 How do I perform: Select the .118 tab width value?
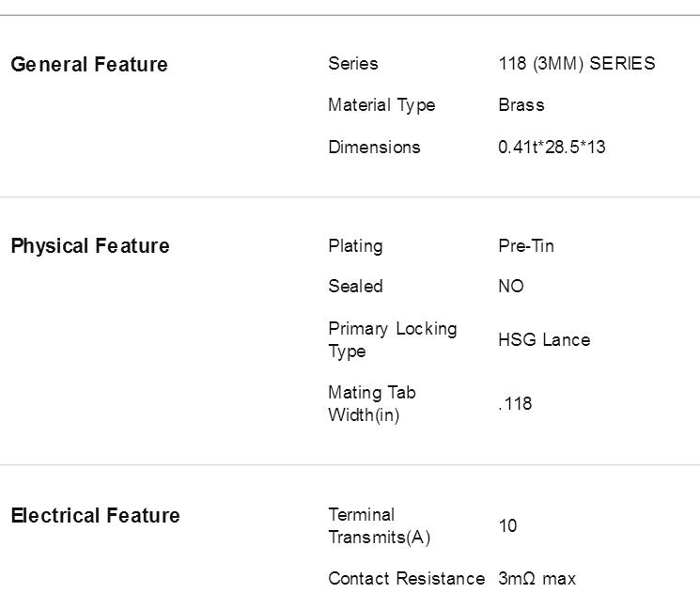coord(515,403)
